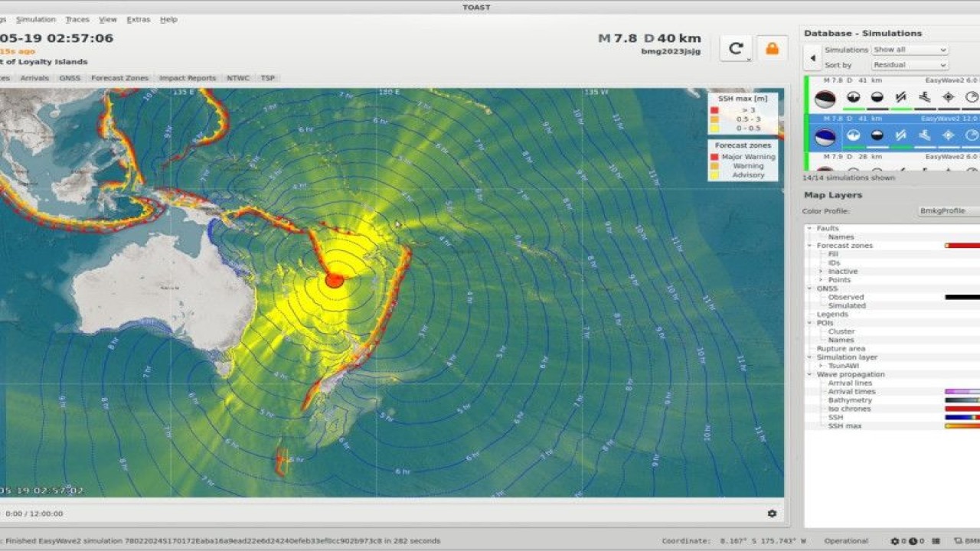Open the Impact Reports tab
980x551 pixels.
coord(188,78)
